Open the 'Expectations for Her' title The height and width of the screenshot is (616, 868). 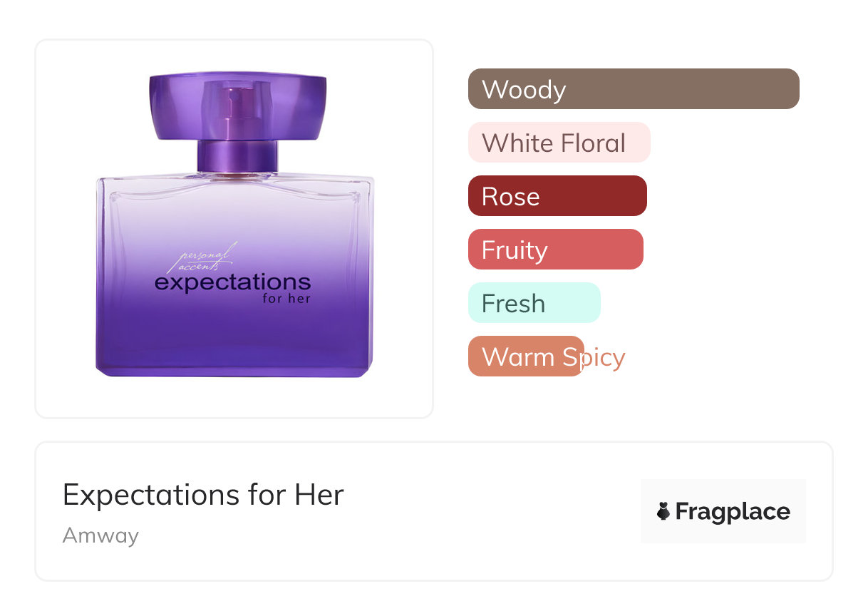[203, 495]
